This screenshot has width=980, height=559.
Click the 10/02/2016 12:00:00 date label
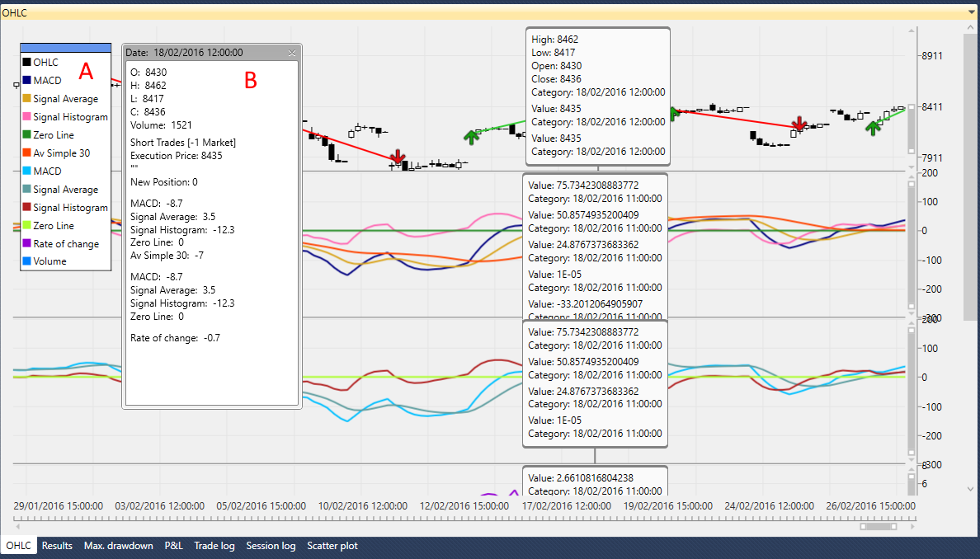[x=362, y=506]
